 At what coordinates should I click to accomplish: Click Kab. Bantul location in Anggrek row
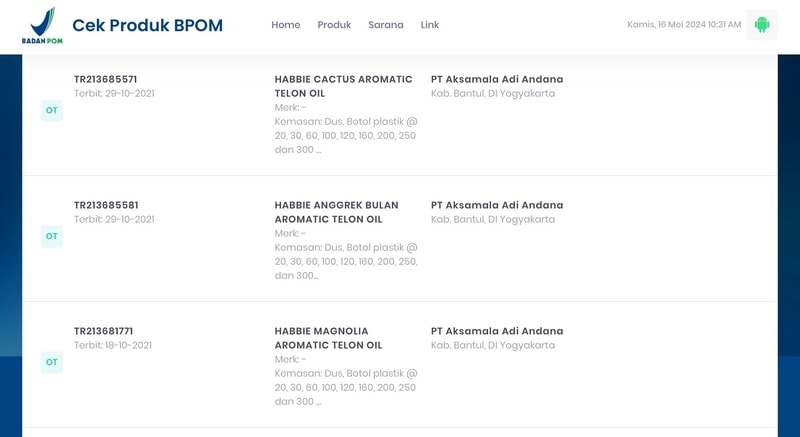tap(493, 220)
